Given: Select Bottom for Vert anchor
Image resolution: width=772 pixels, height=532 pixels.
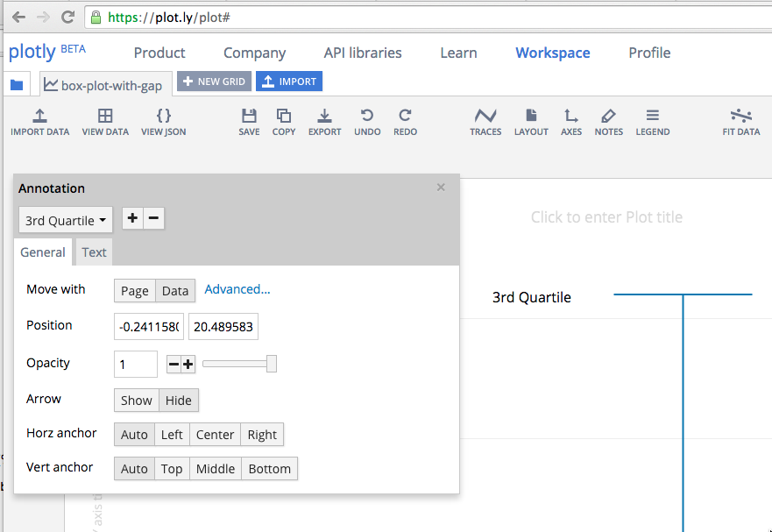Looking at the screenshot, I should click(269, 469).
